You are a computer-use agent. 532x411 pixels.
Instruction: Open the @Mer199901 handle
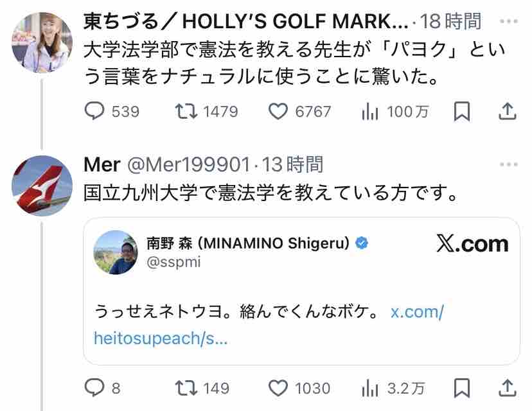tap(190, 166)
